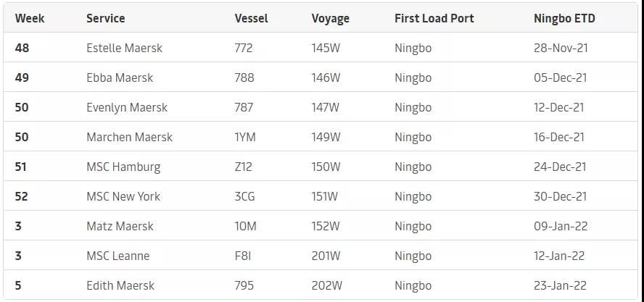Image resolution: width=644 pixels, height=302 pixels.
Task: Select the Edith Maersk service cell
Action: (x=120, y=285)
